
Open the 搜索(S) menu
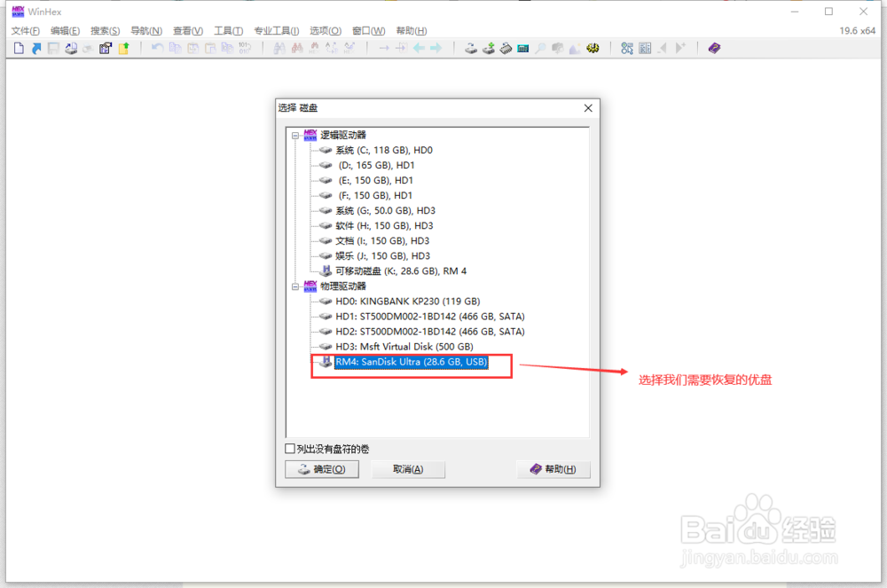(106, 30)
